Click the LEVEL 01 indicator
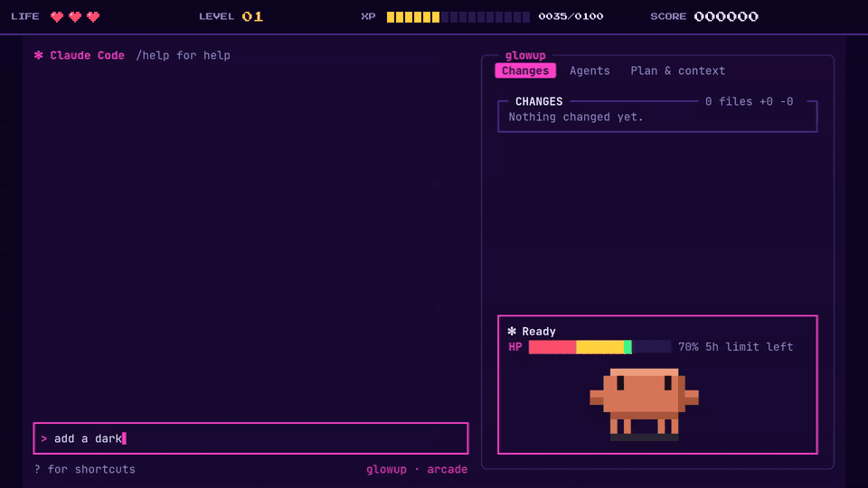The image size is (868, 488). pyautogui.click(x=231, y=16)
